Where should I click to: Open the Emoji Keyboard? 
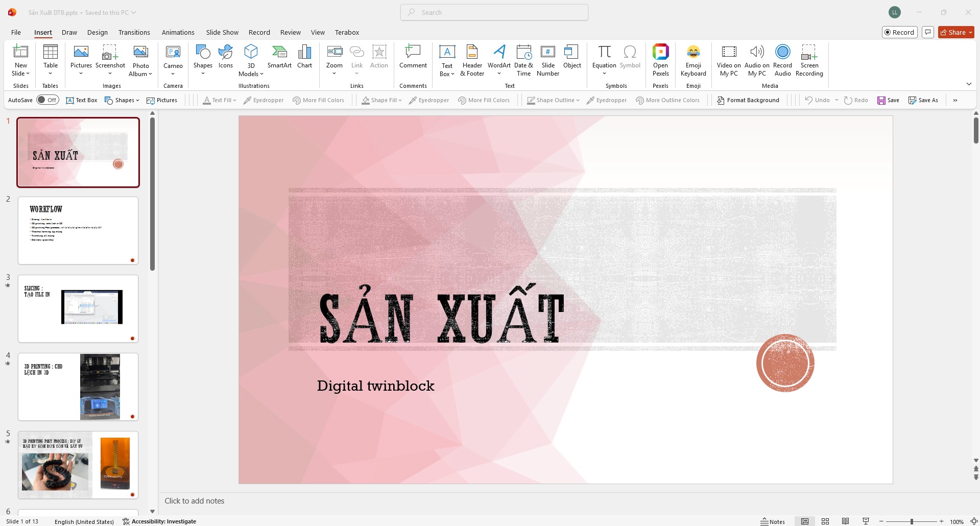[694, 60]
